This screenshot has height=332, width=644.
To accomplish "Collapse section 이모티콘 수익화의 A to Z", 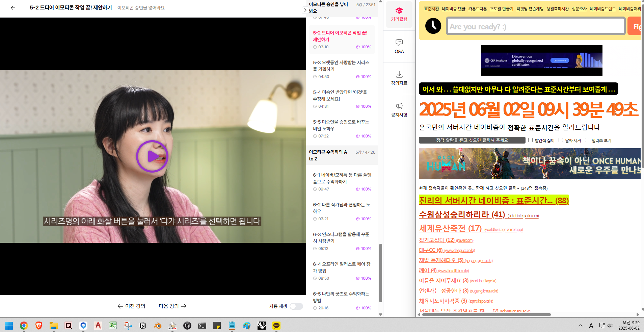I will pos(342,155).
